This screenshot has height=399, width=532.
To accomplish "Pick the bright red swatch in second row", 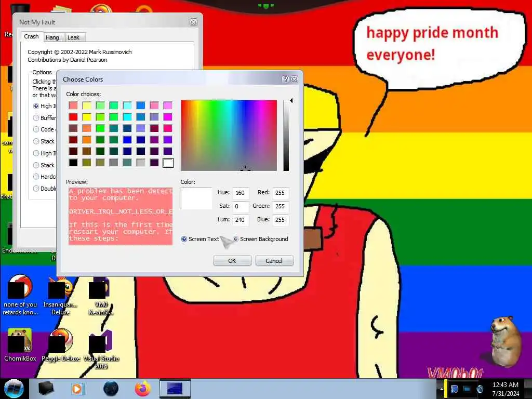I will (73, 117).
